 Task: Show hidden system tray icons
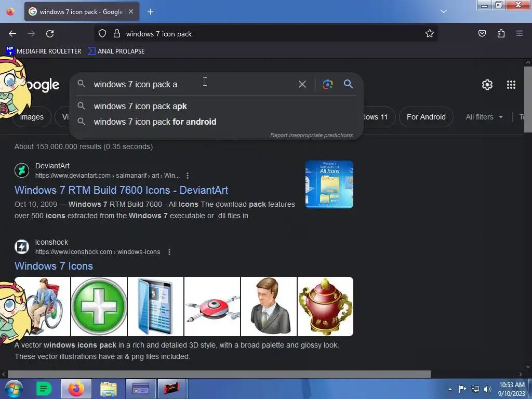pos(450,389)
